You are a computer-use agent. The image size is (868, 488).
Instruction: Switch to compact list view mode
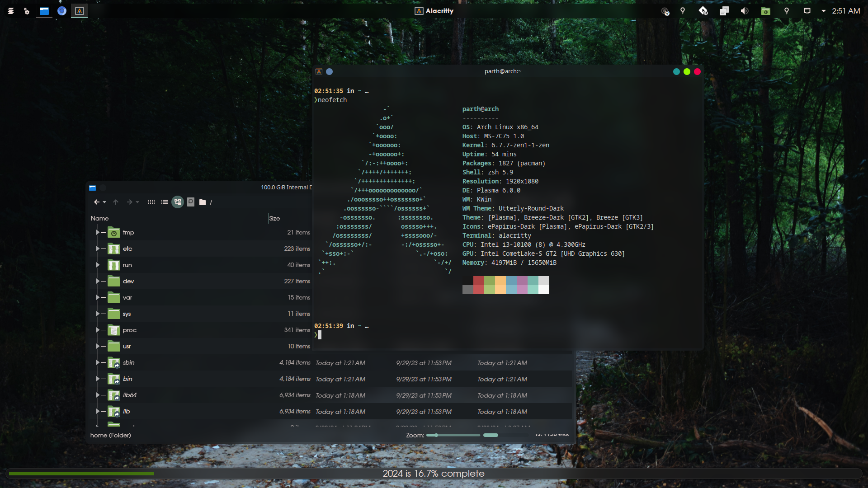165,202
